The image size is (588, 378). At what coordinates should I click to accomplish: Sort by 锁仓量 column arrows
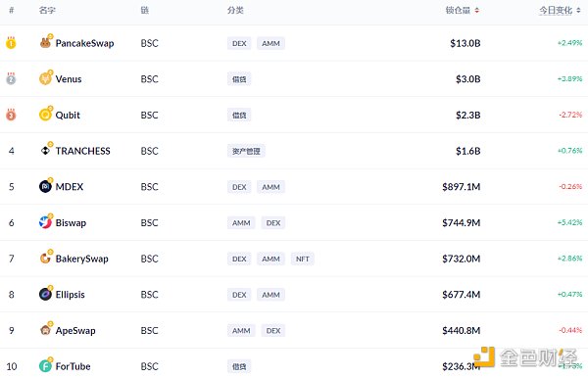[x=477, y=11]
